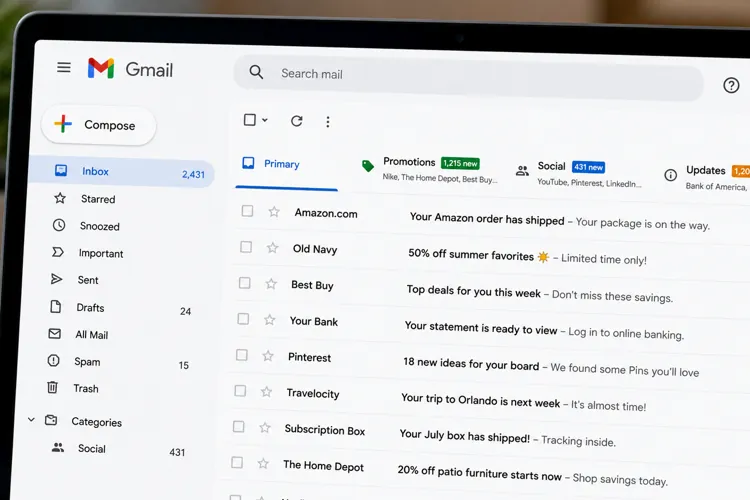Star the Subscription Box email

(x=265, y=427)
